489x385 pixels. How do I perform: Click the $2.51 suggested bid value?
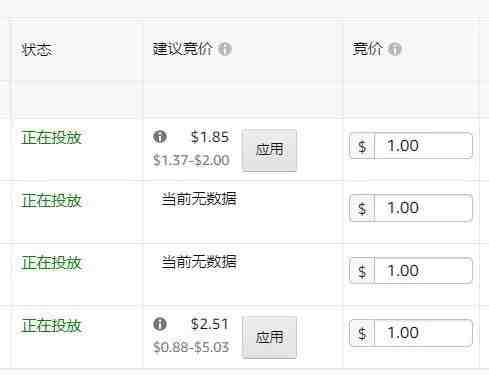click(210, 324)
